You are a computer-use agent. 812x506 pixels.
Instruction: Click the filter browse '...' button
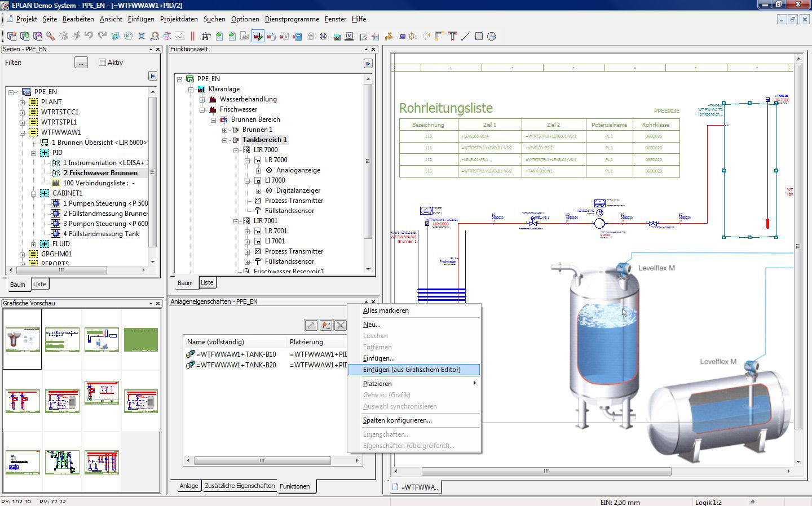[81, 63]
